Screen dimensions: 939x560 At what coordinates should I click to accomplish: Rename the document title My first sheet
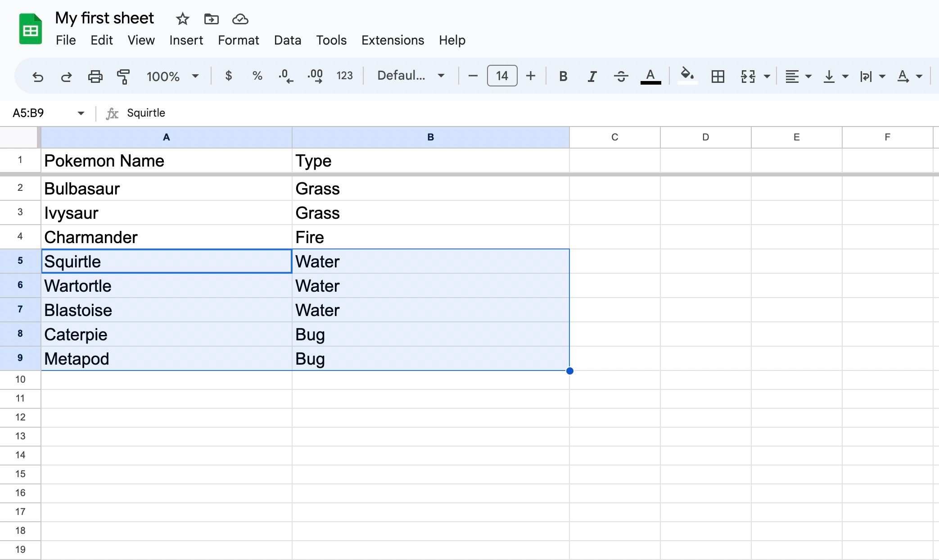104,18
